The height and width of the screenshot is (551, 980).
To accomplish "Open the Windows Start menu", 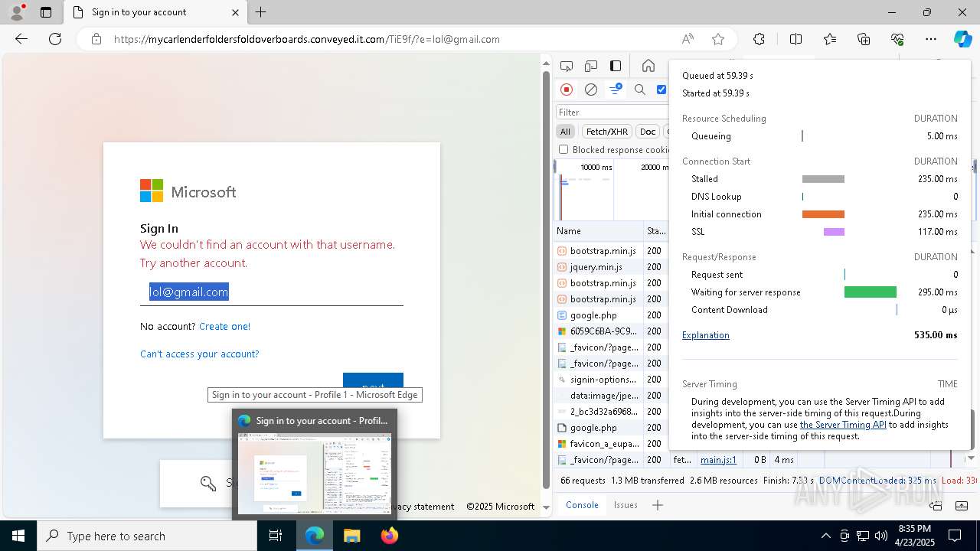I will (x=18, y=536).
